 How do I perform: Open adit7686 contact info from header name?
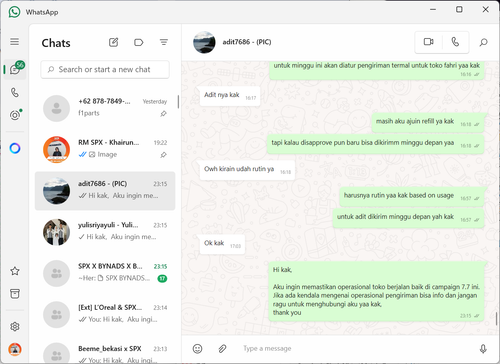coord(247,42)
